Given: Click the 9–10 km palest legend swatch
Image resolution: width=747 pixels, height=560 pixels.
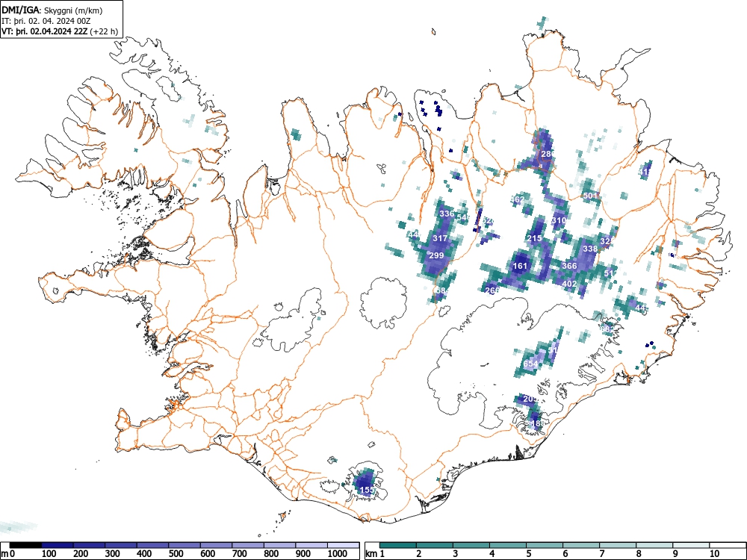Looking at the screenshot, I should [x=691, y=545].
